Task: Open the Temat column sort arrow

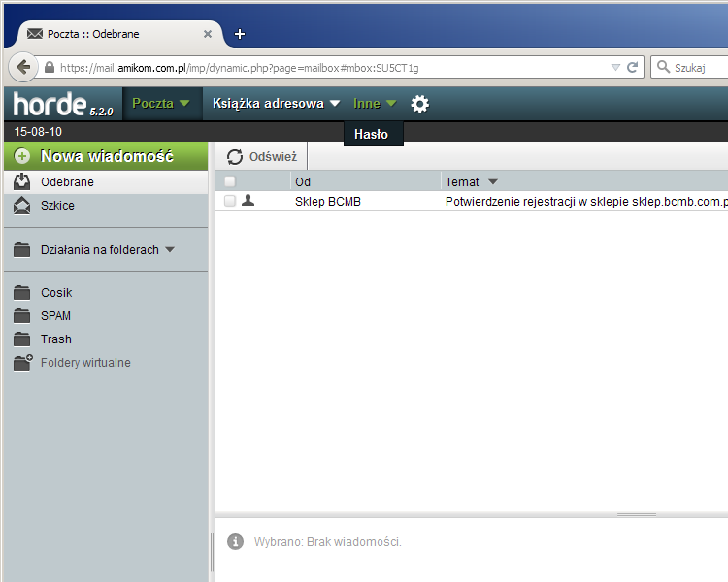Action: (x=492, y=181)
